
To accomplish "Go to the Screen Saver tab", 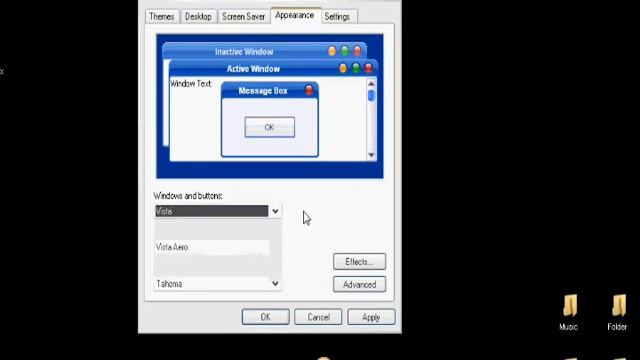I will [x=243, y=17].
